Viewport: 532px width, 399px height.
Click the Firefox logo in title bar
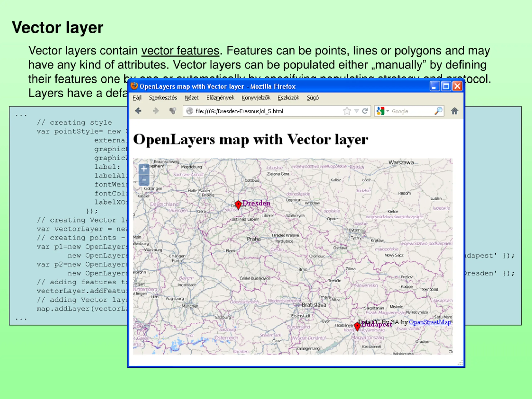[x=134, y=86]
